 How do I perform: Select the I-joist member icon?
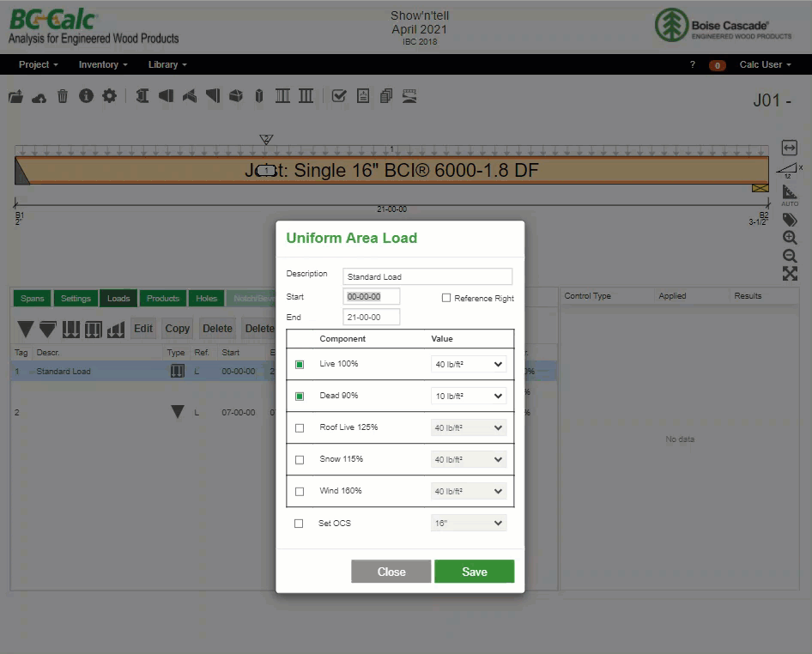[x=142, y=96]
